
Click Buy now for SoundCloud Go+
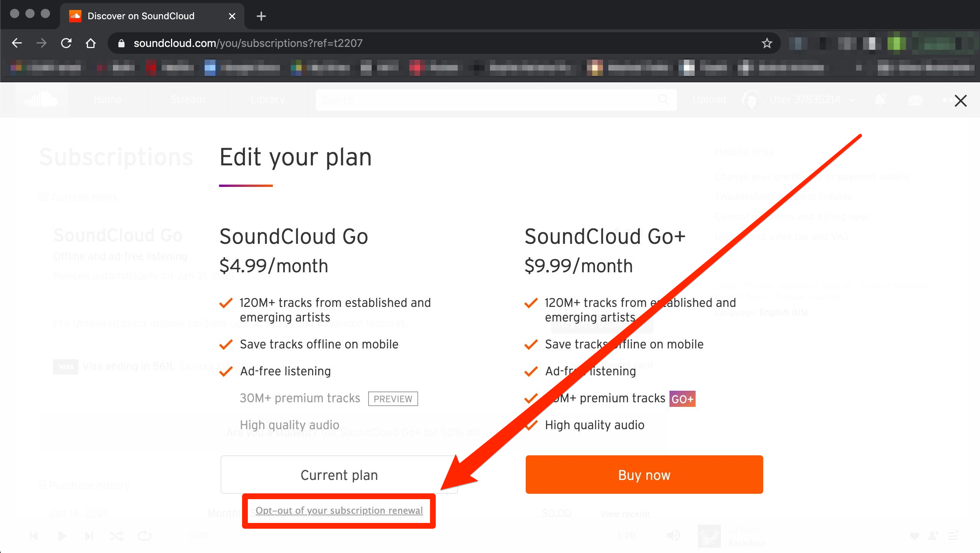(x=644, y=475)
